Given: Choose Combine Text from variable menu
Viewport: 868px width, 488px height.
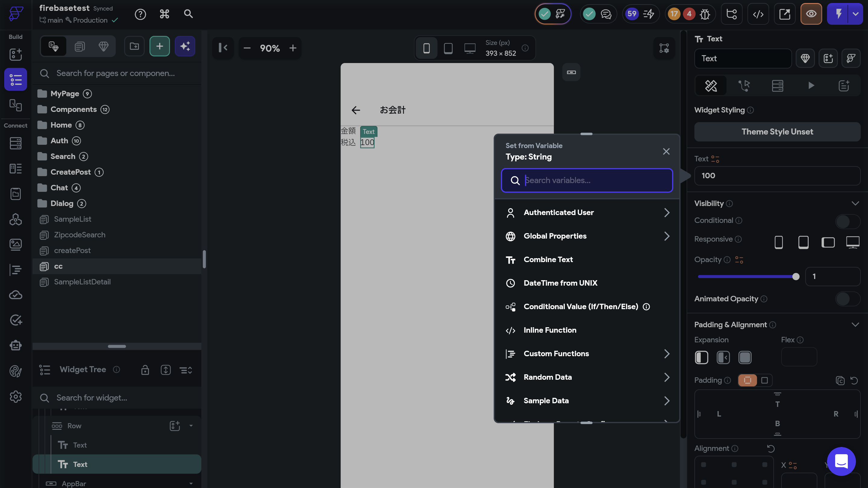Looking at the screenshot, I should click(x=548, y=259).
